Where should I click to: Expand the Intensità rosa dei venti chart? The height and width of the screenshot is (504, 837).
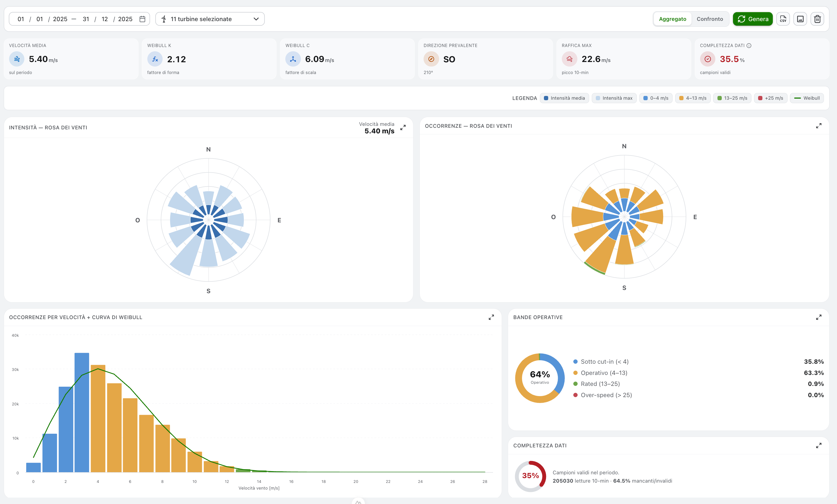pos(403,128)
